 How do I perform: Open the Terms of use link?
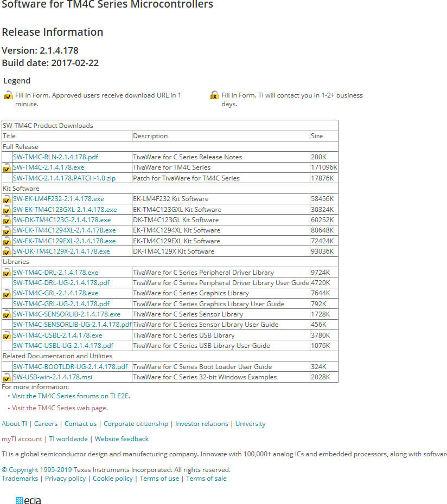tap(159, 479)
